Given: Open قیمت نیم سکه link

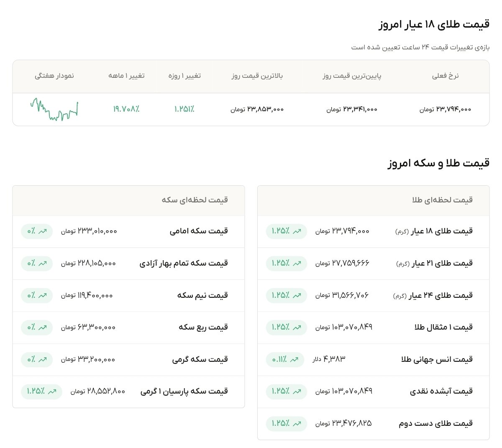Looking at the screenshot, I should [202, 295].
